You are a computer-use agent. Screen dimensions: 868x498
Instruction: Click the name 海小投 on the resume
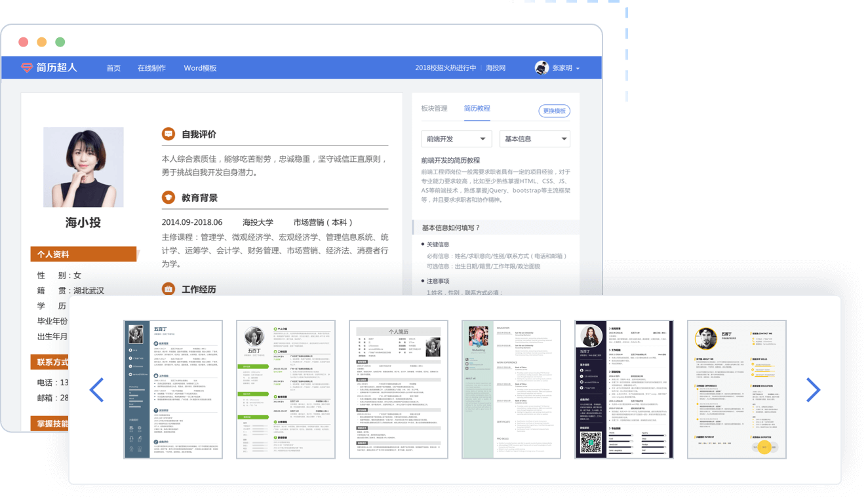coord(83,223)
